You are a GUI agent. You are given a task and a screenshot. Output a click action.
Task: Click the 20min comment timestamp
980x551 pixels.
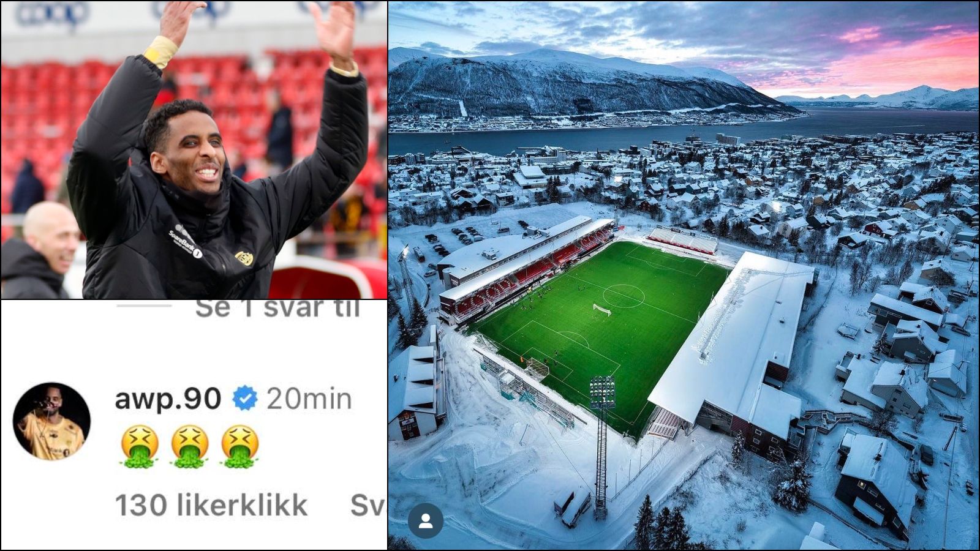pyautogui.click(x=309, y=399)
